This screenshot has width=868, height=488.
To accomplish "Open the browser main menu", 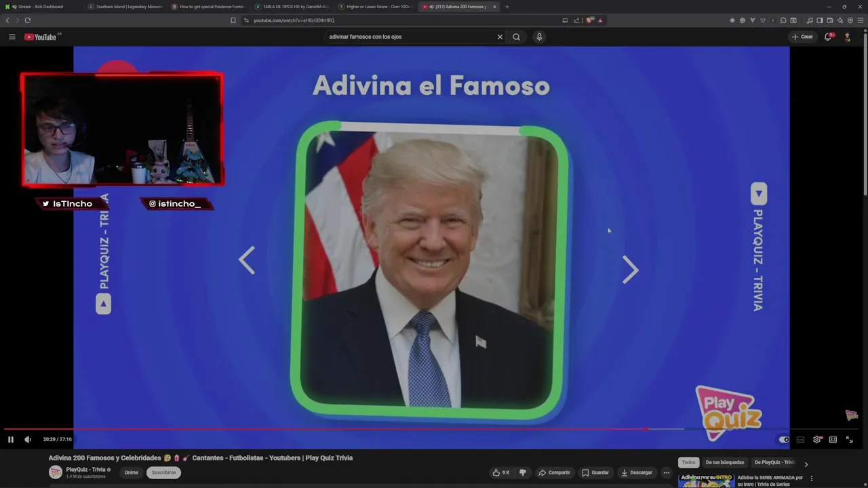I will click(x=861, y=20).
